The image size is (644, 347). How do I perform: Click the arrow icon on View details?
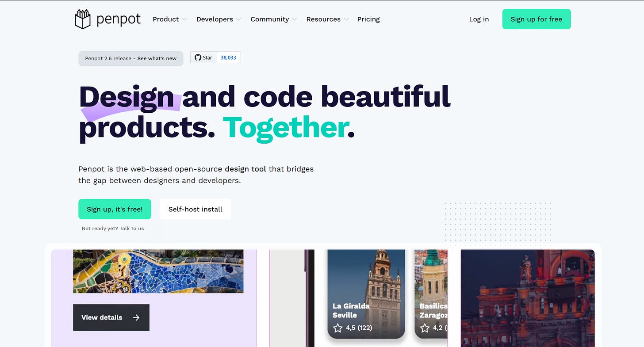coord(136,317)
